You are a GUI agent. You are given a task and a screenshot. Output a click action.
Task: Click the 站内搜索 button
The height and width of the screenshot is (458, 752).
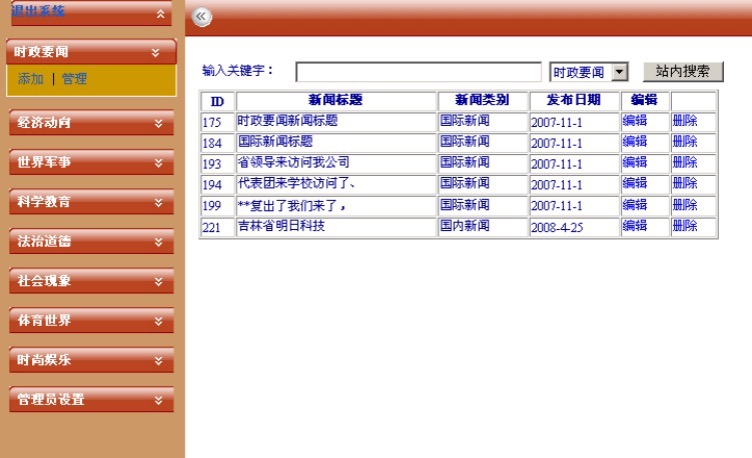pos(683,71)
